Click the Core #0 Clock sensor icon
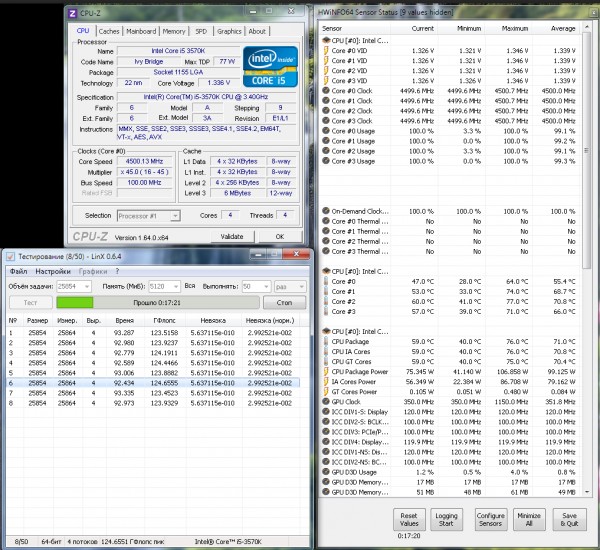Viewport: 600px width, 550px height. 326,91
